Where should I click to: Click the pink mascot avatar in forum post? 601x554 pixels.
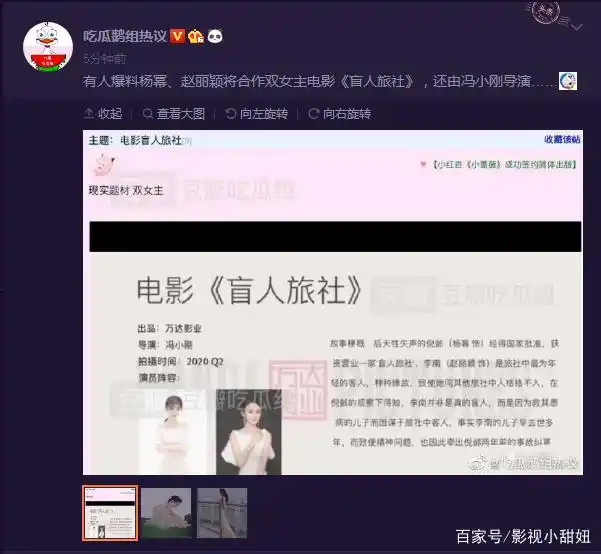103,165
